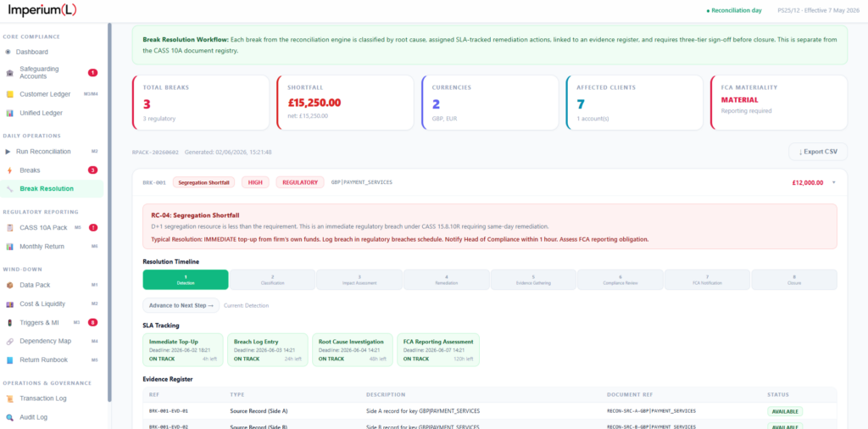Click the CASS 10A Pack document icon
The image size is (868, 429).
pos(9,228)
